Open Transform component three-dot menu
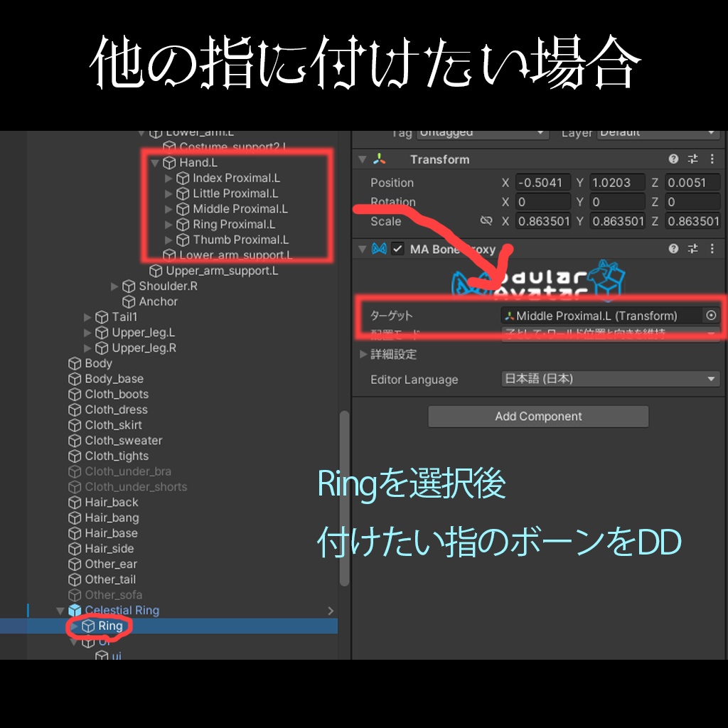The image size is (728, 728). click(x=712, y=159)
